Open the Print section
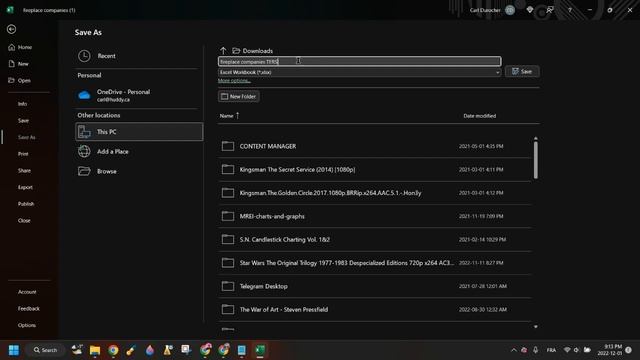 (x=23, y=154)
